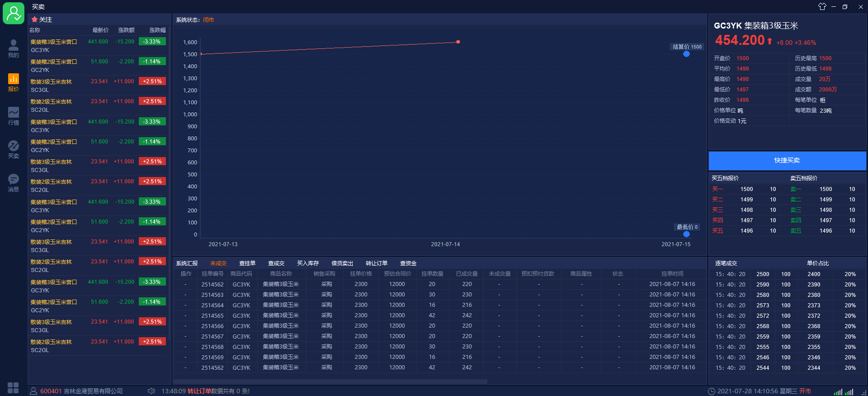Click the star icon beside 关注

(x=34, y=19)
